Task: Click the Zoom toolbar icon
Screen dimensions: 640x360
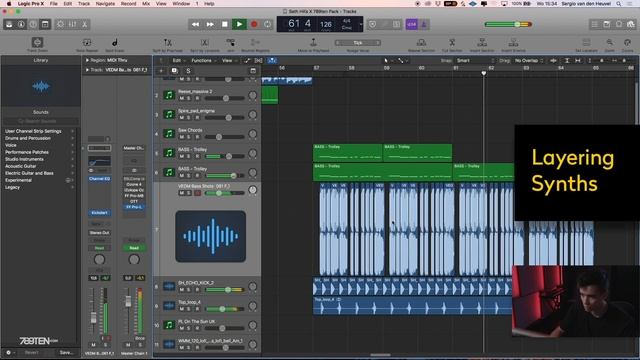Action: [x=609, y=42]
